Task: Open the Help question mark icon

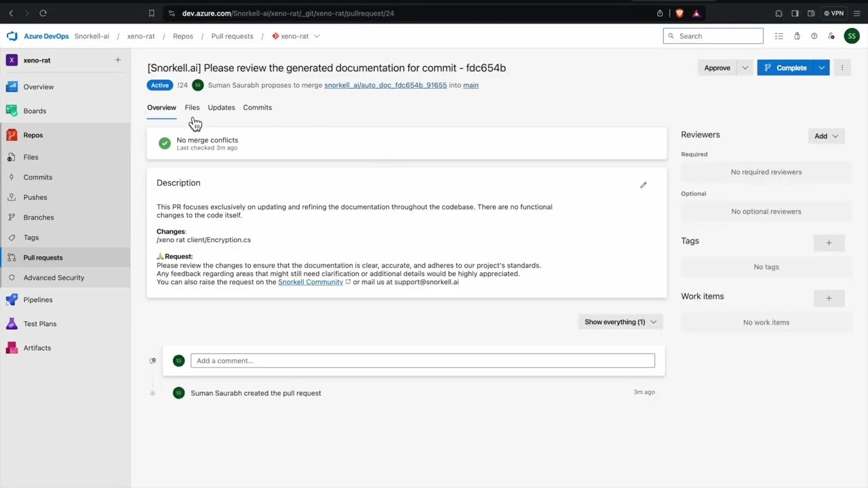Action: (x=814, y=36)
